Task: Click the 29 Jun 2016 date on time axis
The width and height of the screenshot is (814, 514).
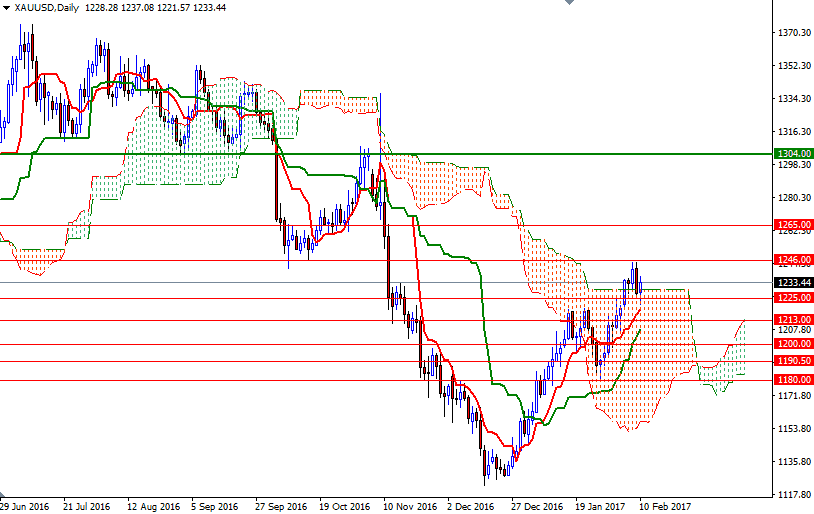Action: [25, 506]
